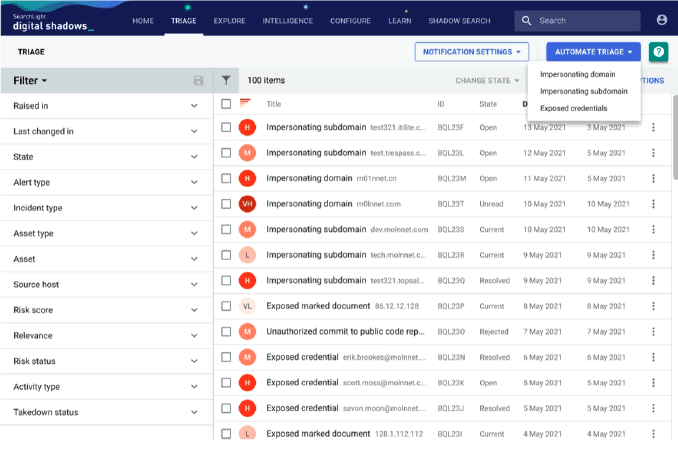Open row menu for BQL23N
Image resolution: width=678 pixels, height=449 pixels.
pos(653,357)
